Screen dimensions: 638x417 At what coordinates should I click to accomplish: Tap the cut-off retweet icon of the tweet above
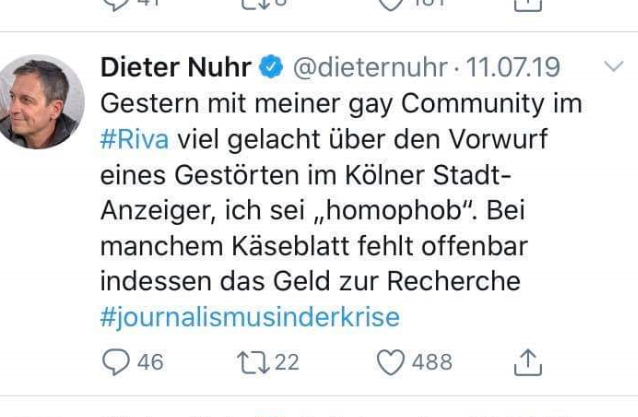[254, 3]
